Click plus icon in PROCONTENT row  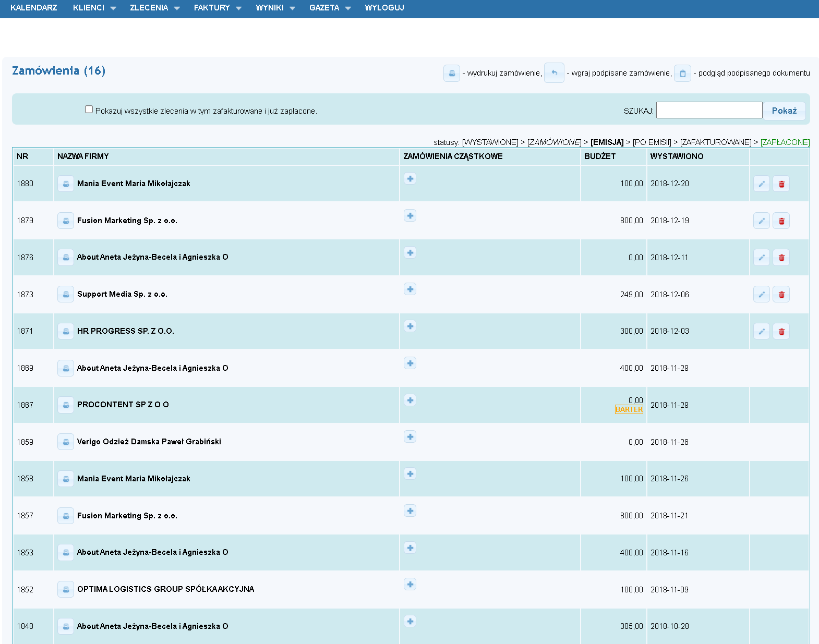tap(410, 400)
